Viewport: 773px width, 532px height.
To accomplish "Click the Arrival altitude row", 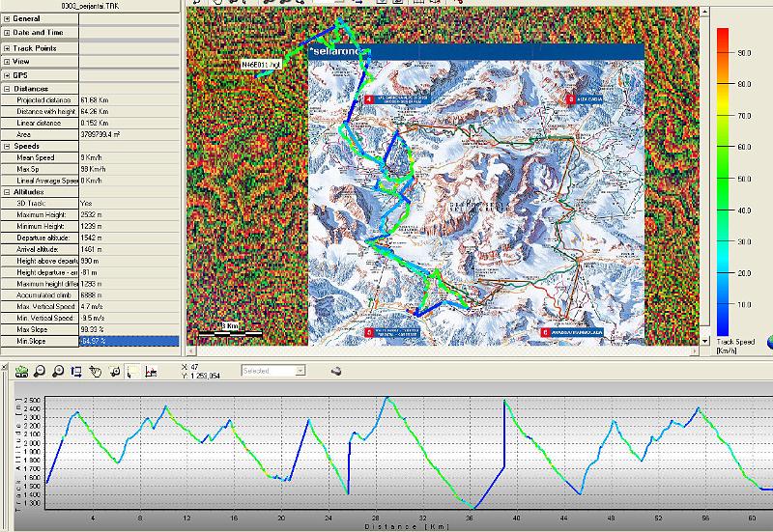I will pos(90,249).
